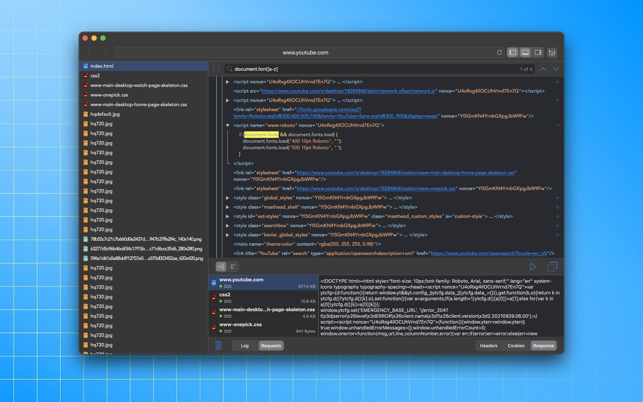
Task: Click the document.font search field
Action: (x=379, y=69)
